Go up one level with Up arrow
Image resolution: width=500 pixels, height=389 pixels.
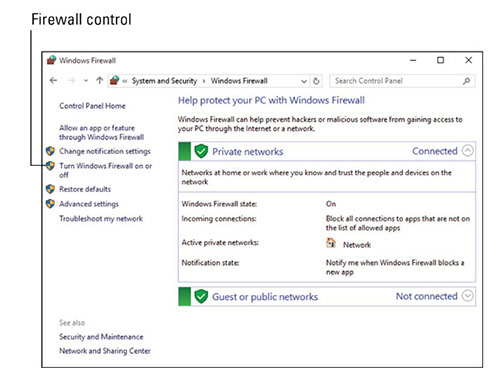pyautogui.click(x=99, y=80)
